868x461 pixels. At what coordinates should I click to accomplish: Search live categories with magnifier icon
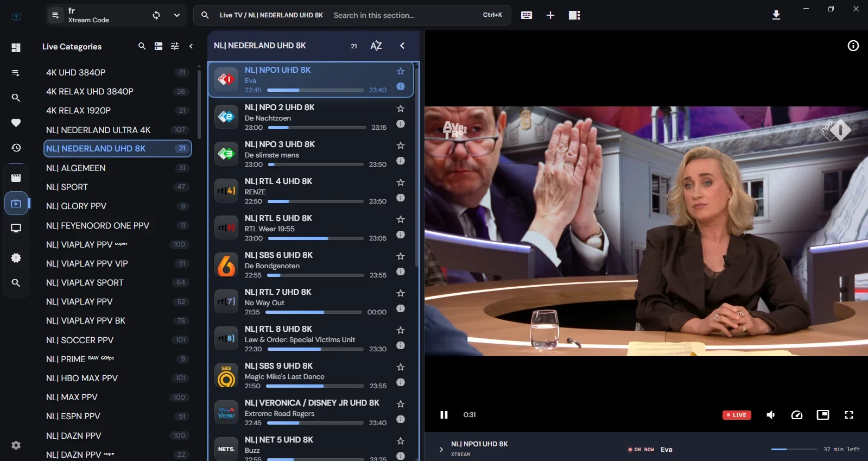click(x=142, y=46)
